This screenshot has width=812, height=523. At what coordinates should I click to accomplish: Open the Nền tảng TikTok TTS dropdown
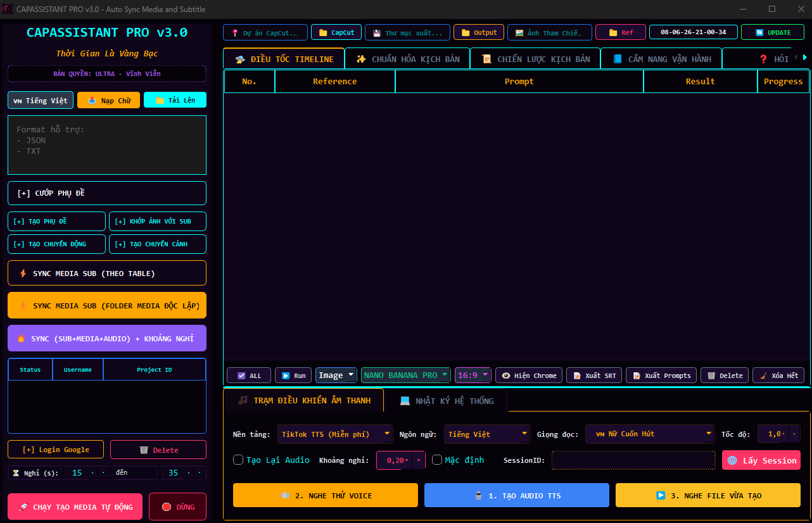[335, 434]
